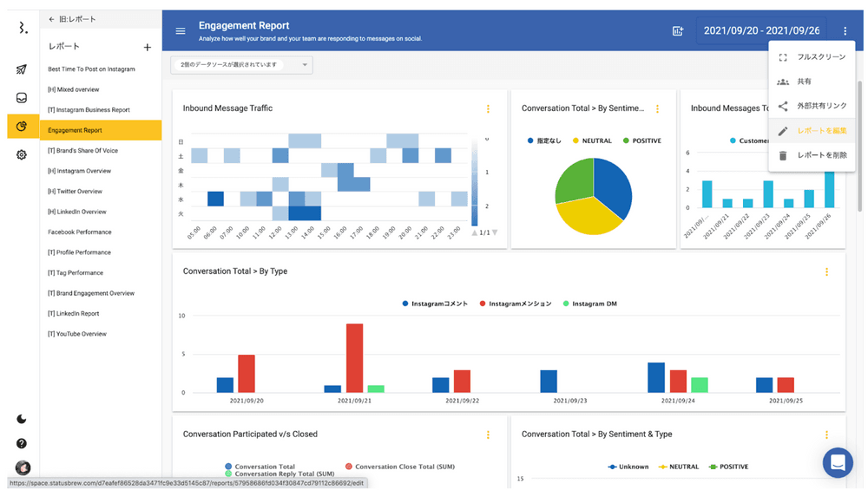The height and width of the screenshot is (490, 868).
Task: Go back via 旧:レポート link
Action: [x=73, y=19]
